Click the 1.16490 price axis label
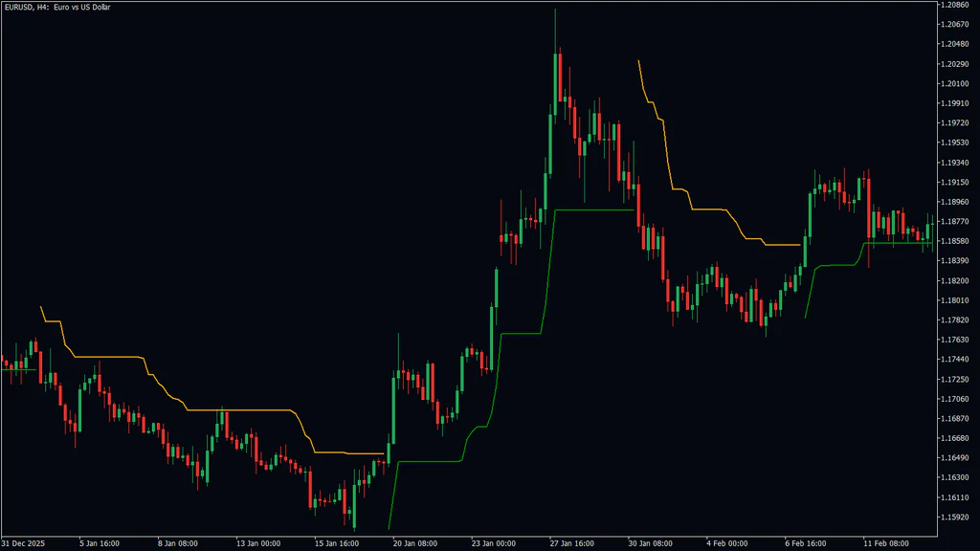This screenshot has height=551, width=980. (x=955, y=458)
